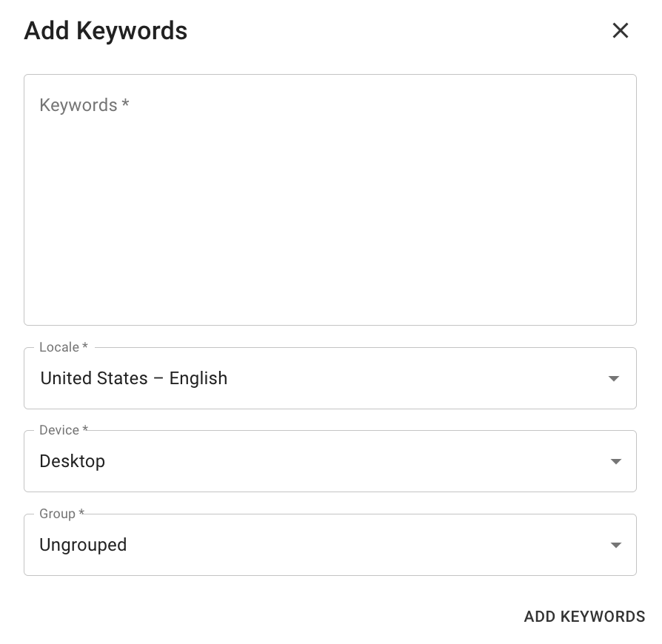662x644 pixels.
Task: Click the X icon beside the dialog title
Action: pos(620,30)
